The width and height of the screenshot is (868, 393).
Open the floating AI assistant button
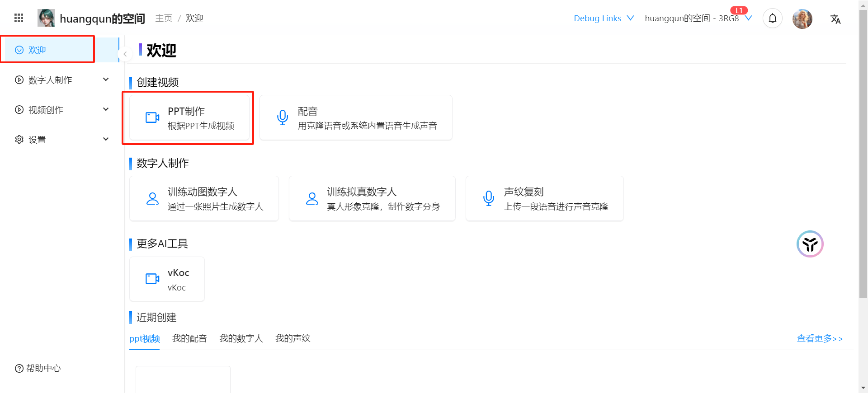(x=810, y=244)
